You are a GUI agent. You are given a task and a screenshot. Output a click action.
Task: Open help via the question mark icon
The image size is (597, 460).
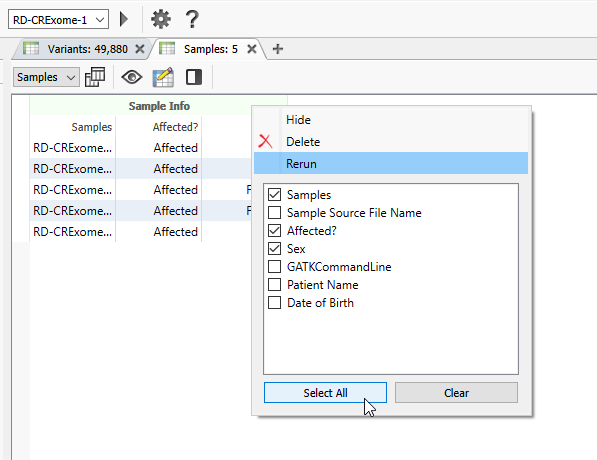tap(192, 19)
